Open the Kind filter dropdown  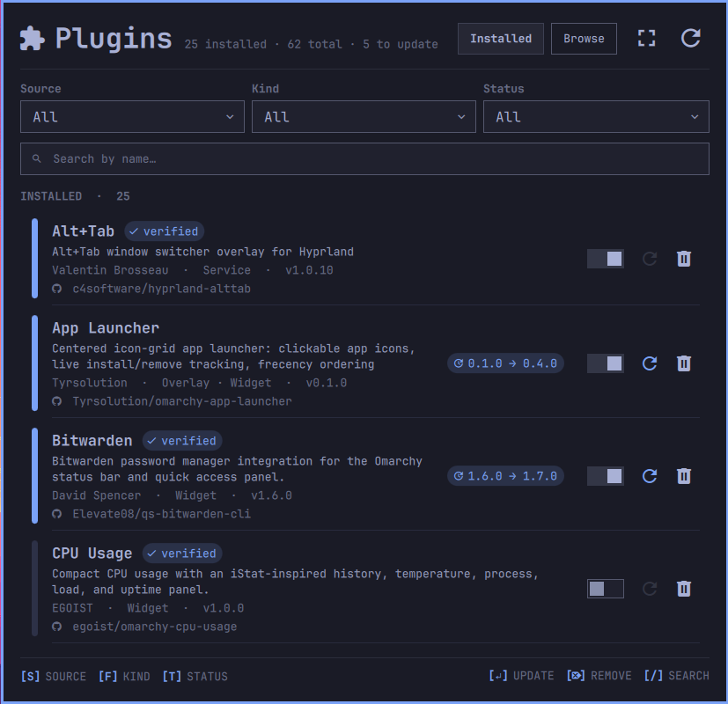(364, 116)
